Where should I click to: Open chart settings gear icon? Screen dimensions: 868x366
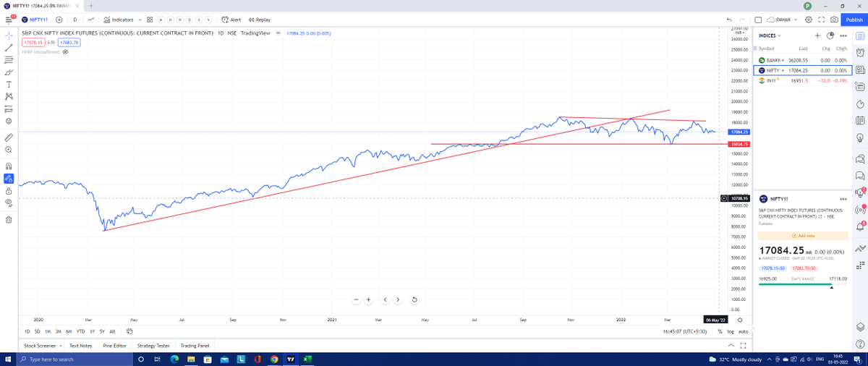point(809,20)
